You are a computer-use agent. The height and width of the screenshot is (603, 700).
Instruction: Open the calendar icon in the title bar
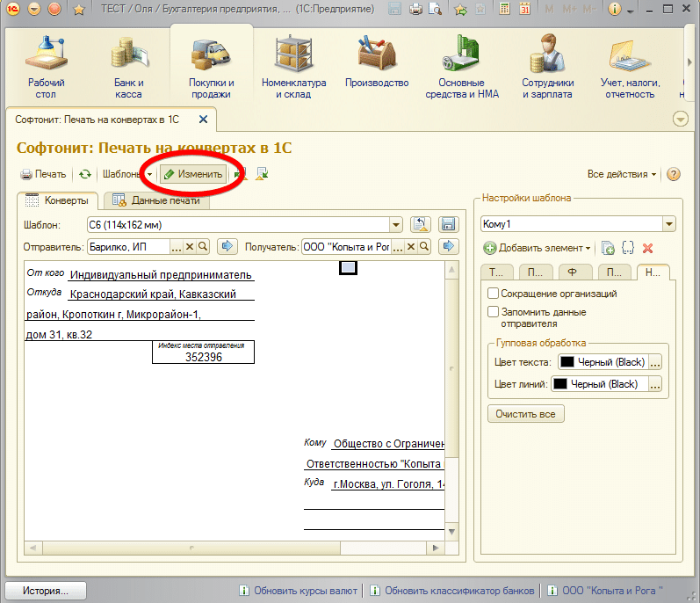pos(524,10)
